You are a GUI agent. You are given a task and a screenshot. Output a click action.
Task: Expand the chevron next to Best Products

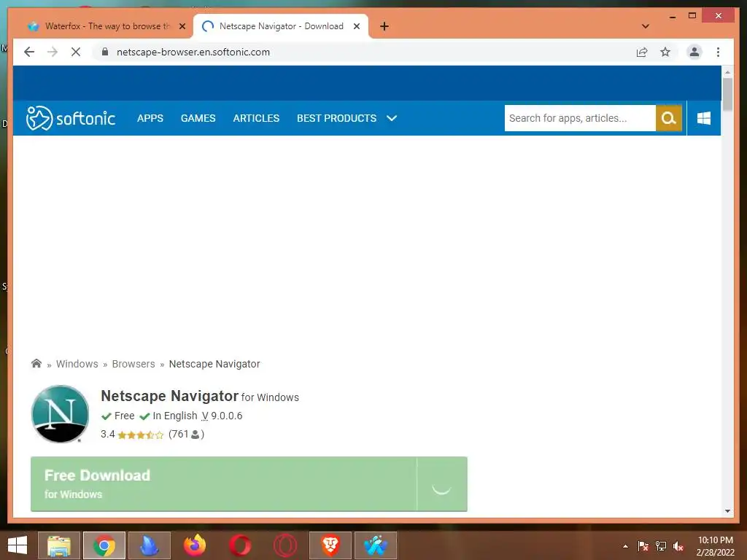pos(392,118)
